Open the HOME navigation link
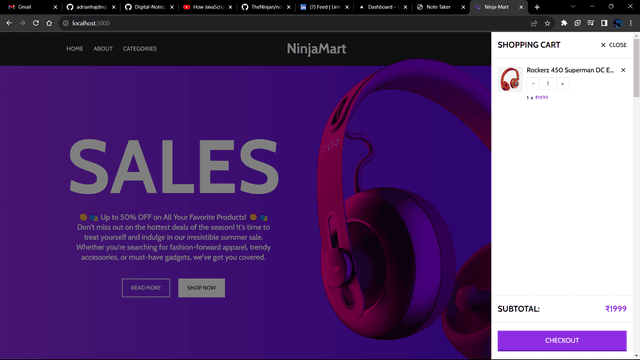Image resolution: width=640 pixels, height=360 pixels. (75, 49)
